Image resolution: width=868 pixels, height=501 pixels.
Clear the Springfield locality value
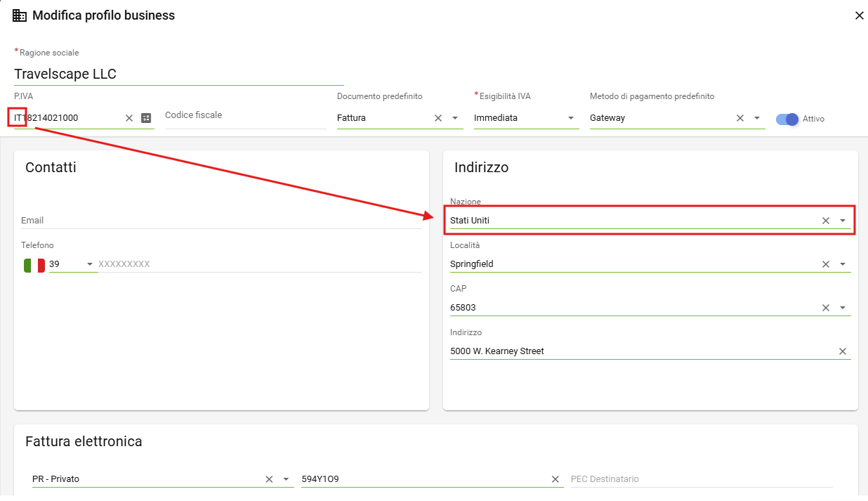point(826,264)
